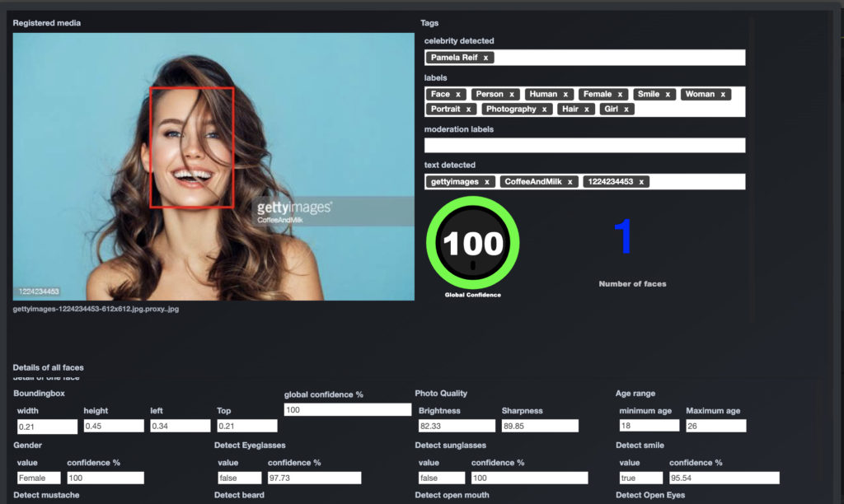
Task: Click the Brightness value field
Action: (457, 426)
